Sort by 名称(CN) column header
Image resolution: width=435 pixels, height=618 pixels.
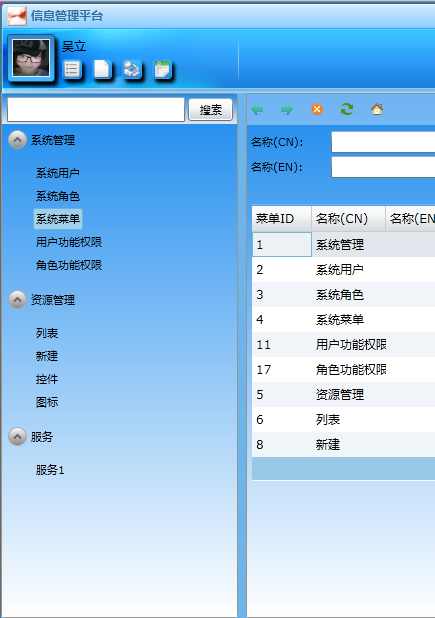tap(348, 218)
